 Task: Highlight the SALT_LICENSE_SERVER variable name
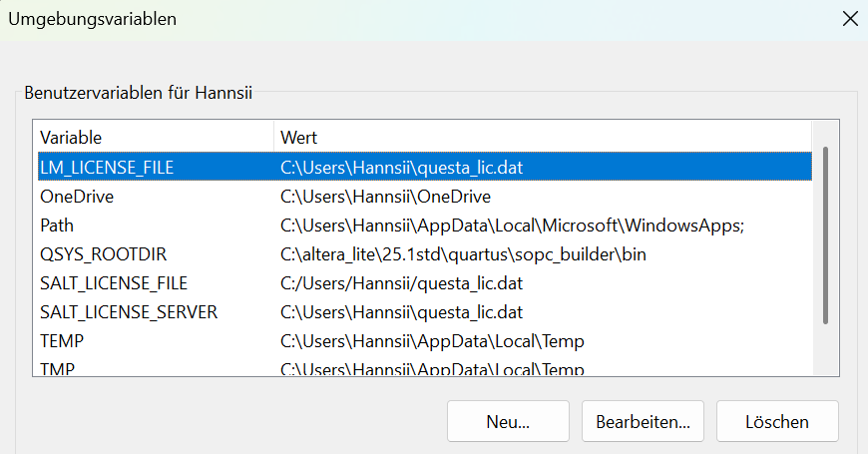[129, 312]
